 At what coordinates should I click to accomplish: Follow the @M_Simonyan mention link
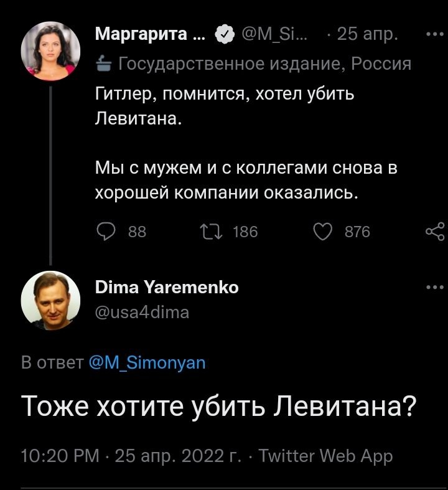[x=147, y=362]
